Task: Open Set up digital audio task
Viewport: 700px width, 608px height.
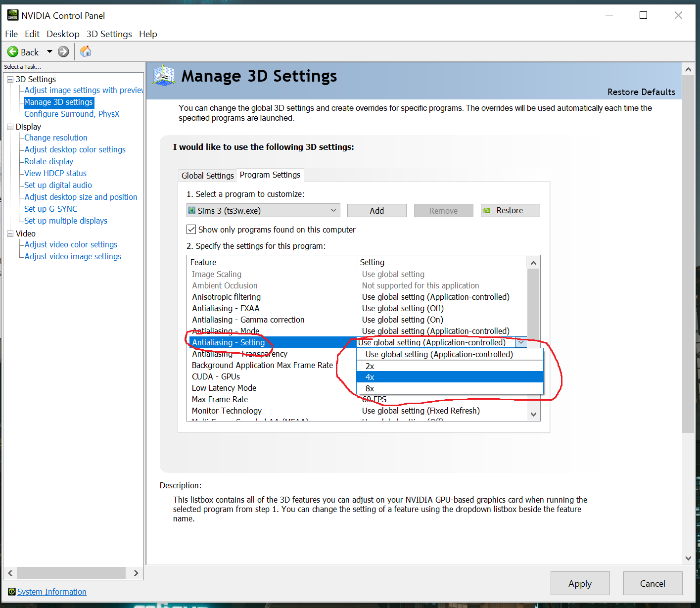Action: click(58, 185)
